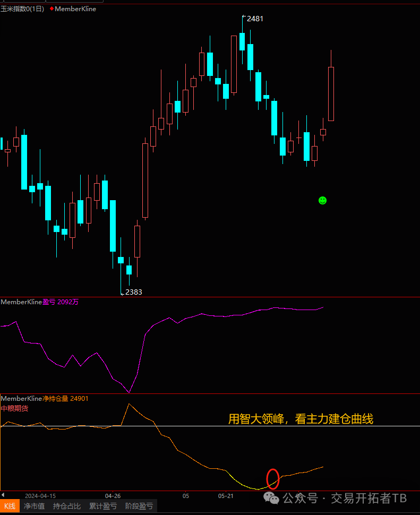
Task: Click the green smiley face marker
Action: click(x=322, y=200)
